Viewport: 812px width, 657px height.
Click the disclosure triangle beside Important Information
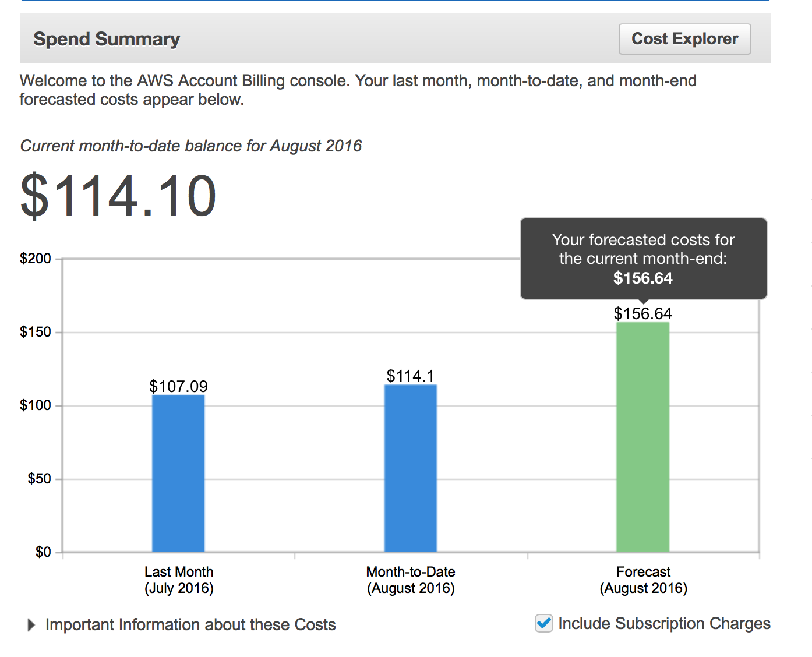(x=31, y=625)
